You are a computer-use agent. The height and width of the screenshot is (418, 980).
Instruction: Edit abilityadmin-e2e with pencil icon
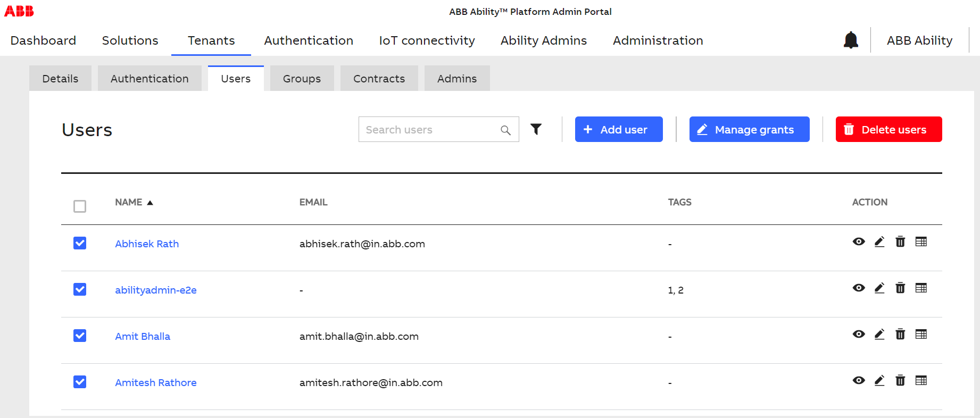pyautogui.click(x=879, y=288)
